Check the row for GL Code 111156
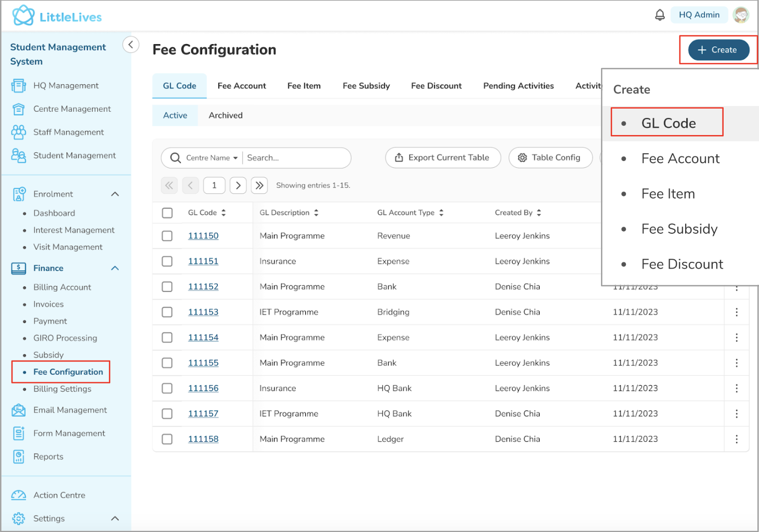Viewport: 759px width, 532px height. click(x=167, y=389)
